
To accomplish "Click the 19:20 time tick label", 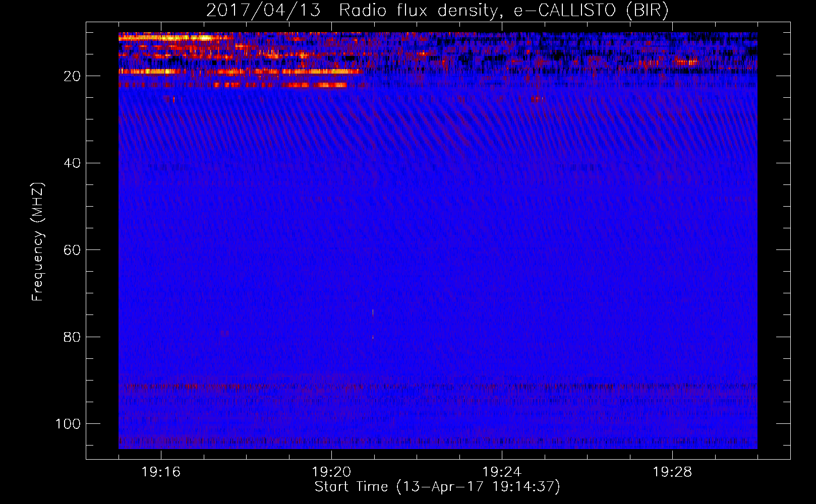I will pyautogui.click(x=331, y=472).
